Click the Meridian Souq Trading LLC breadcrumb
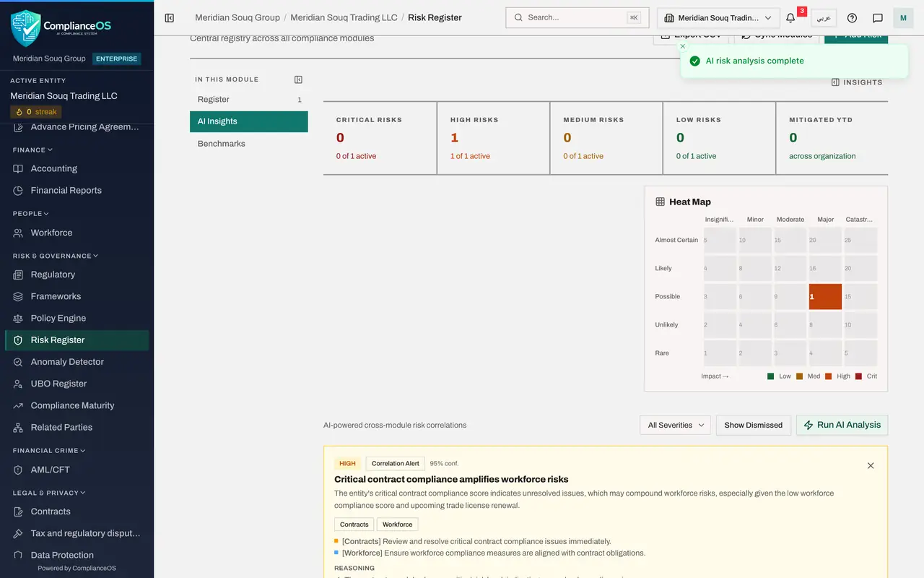Viewport: 924px width, 578px height. 344,17
